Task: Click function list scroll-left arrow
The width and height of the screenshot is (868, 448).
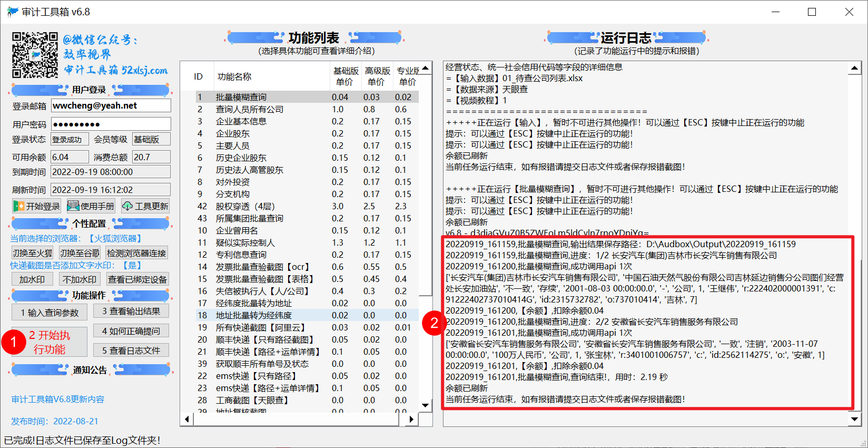Action: point(187,419)
